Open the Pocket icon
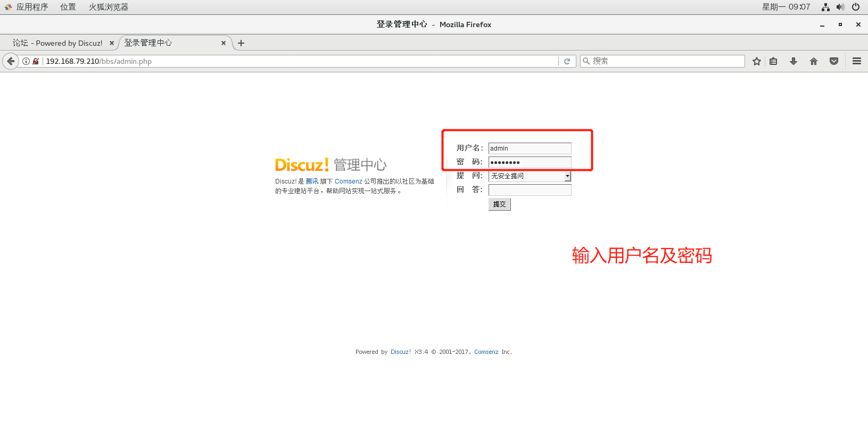Image resolution: width=868 pixels, height=430 pixels. click(x=834, y=61)
